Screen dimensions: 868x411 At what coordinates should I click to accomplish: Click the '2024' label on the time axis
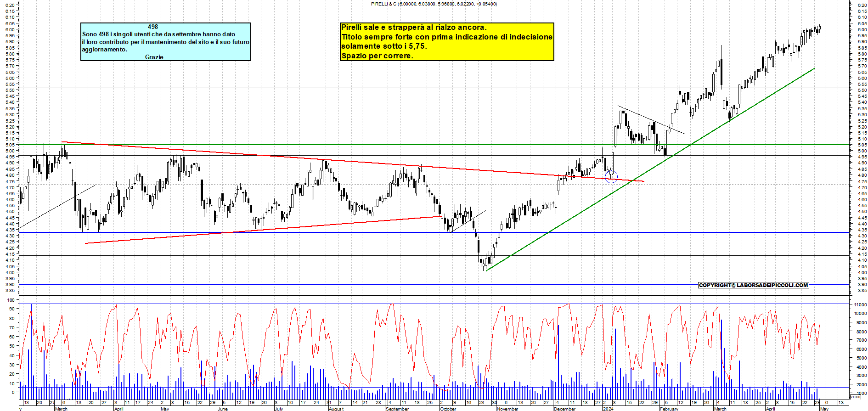pos(608,409)
